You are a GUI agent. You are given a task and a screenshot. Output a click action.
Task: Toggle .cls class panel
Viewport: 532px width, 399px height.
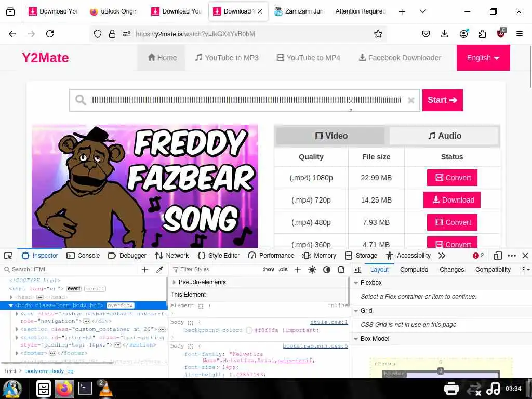[x=283, y=270]
